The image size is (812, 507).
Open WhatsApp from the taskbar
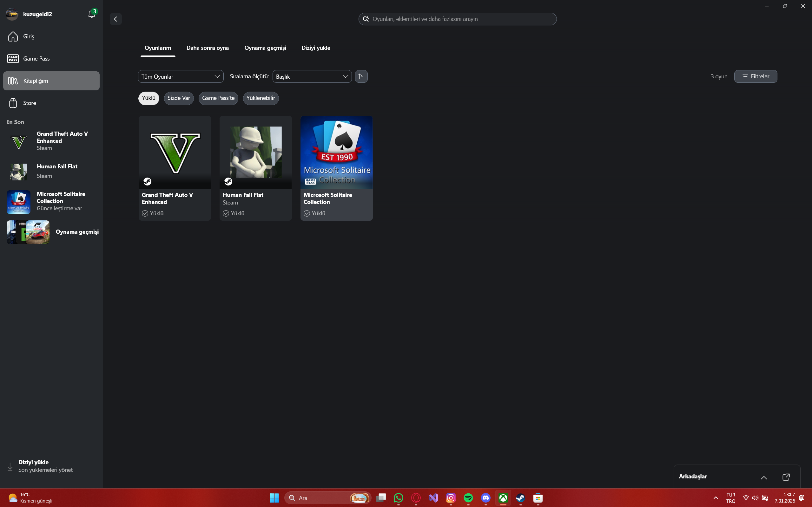point(399,498)
